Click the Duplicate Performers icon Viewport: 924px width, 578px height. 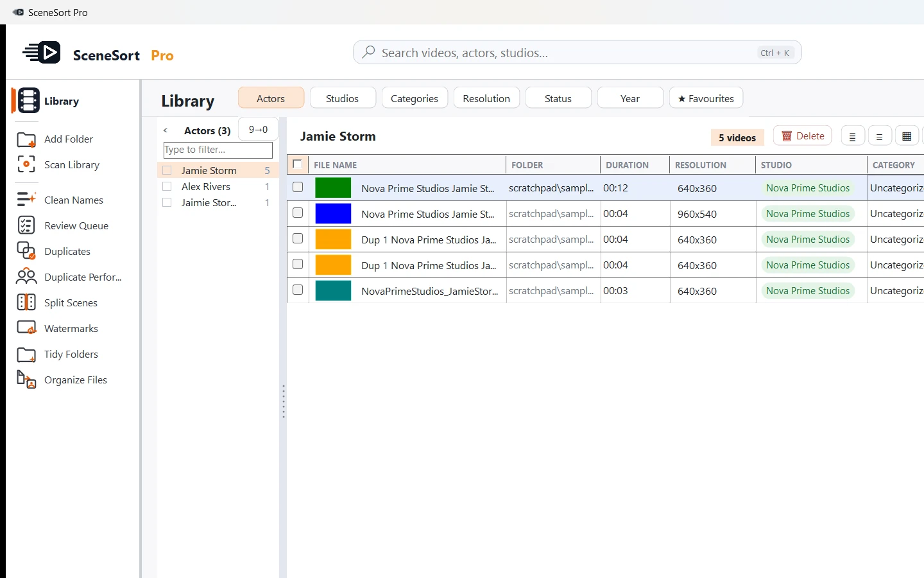point(26,277)
